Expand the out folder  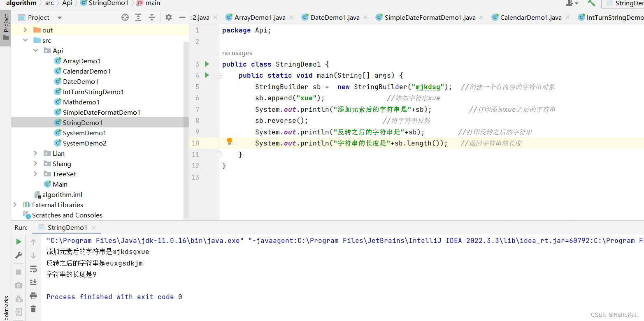(x=25, y=30)
